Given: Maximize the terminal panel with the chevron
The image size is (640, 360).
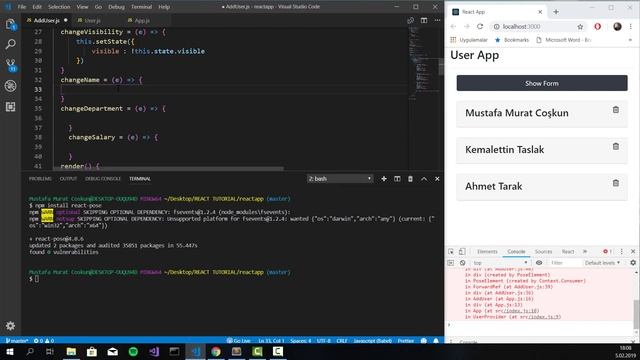Looking at the screenshot, I should coord(424,179).
